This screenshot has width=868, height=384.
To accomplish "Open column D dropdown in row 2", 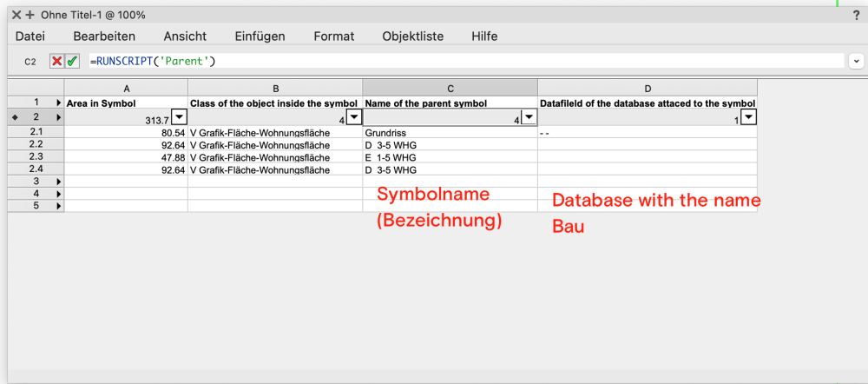I will pos(748,117).
